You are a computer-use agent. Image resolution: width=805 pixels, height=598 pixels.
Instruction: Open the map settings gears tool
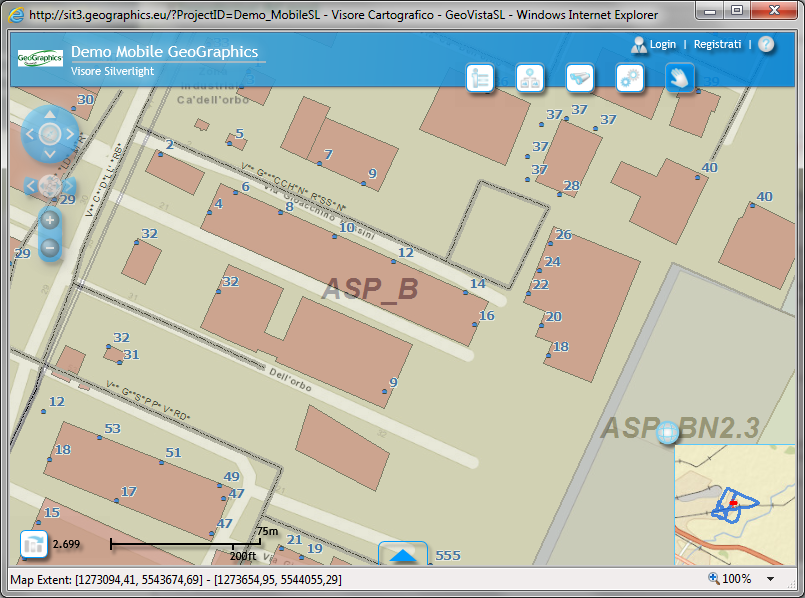point(630,78)
